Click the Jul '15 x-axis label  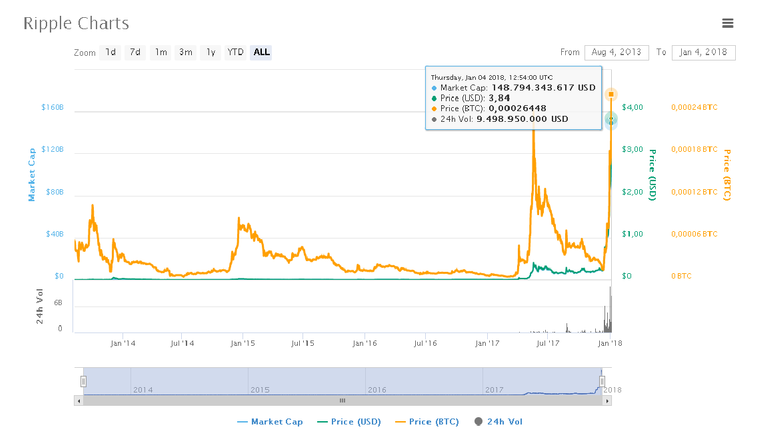(x=303, y=343)
